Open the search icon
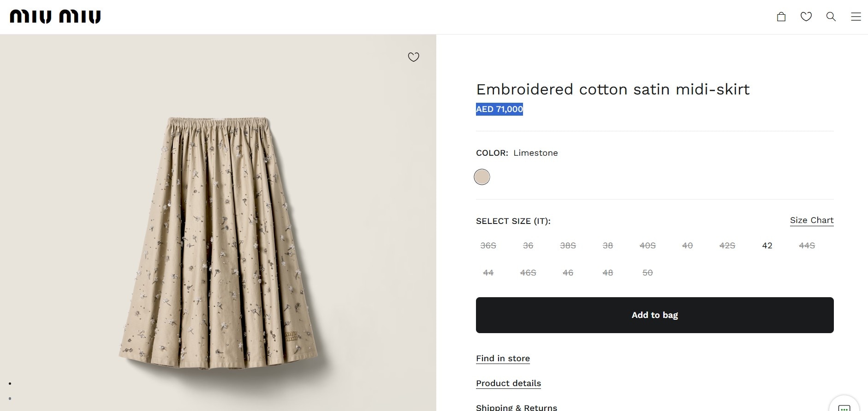 tap(831, 17)
